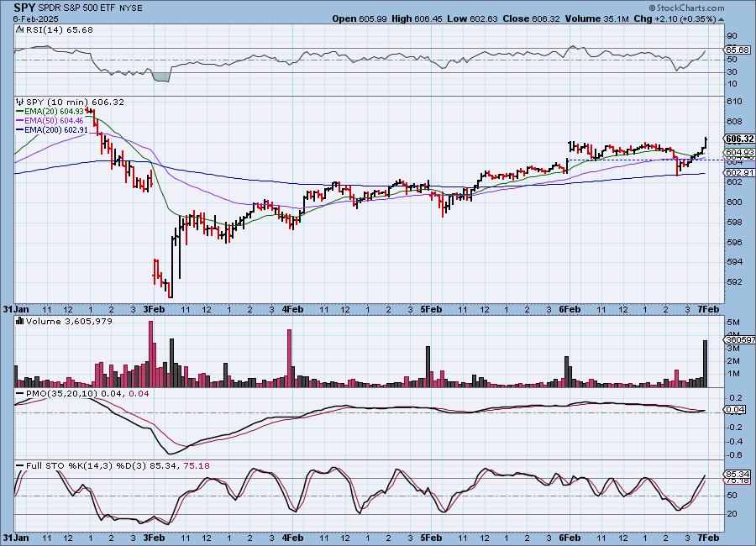This screenshot has height=546, width=756.
Task: Click the 30 label on the RSI axis
Action: 732,72
